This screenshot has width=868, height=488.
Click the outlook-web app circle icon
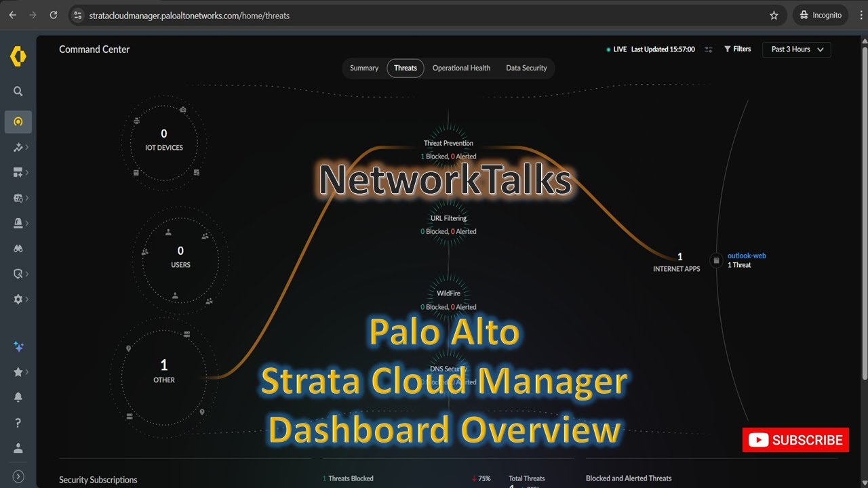[716, 260]
